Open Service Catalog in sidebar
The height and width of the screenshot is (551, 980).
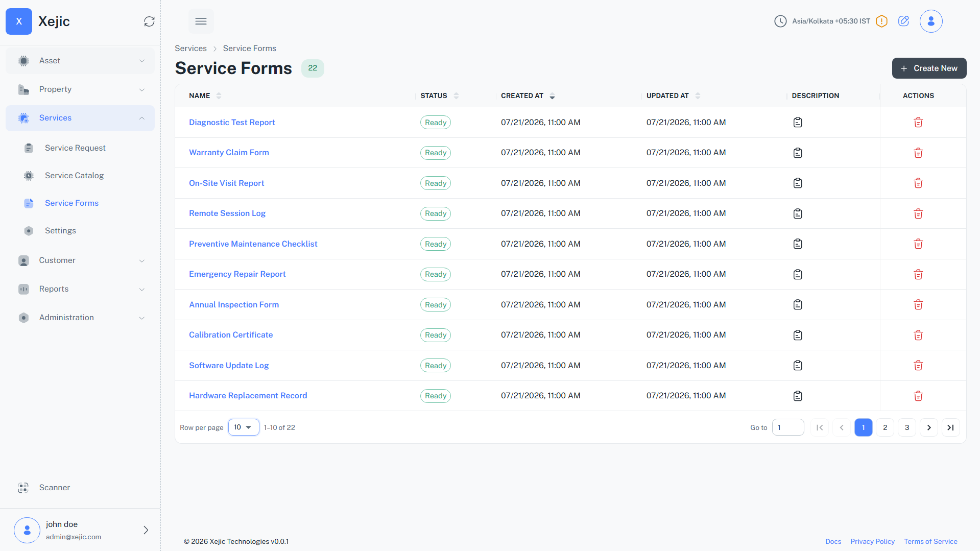click(x=74, y=176)
